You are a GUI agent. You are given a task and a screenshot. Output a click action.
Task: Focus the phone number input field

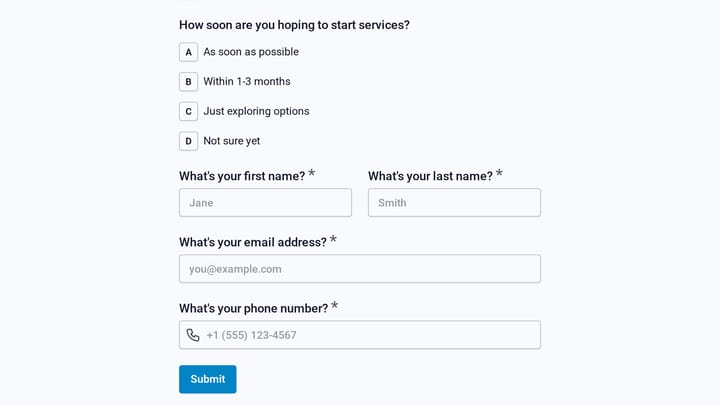click(x=360, y=335)
